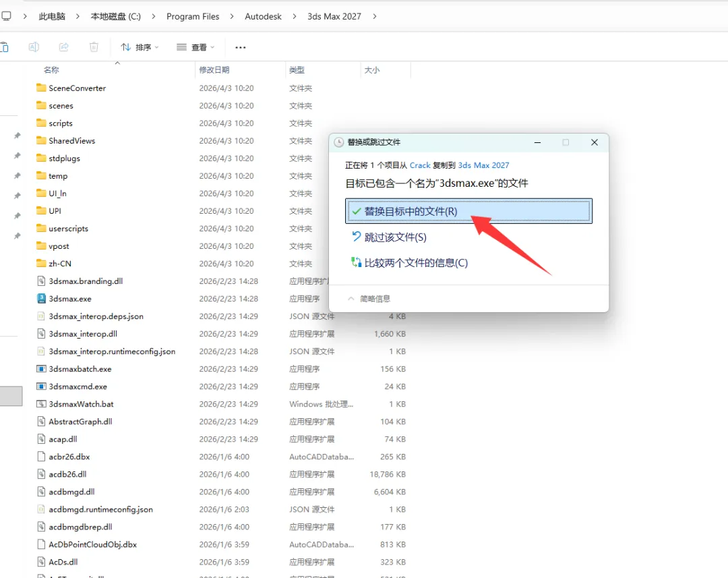Select file 3dsmax_interop.deps.json

96,316
